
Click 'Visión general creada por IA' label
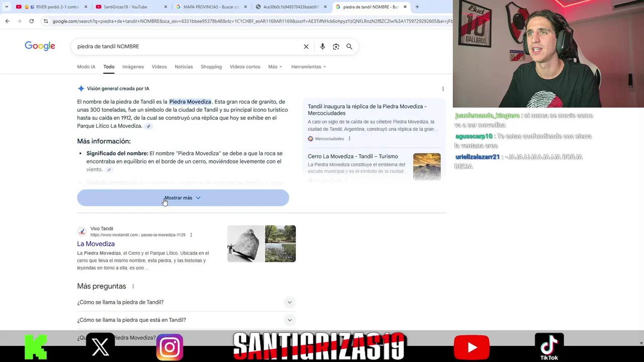point(118,88)
